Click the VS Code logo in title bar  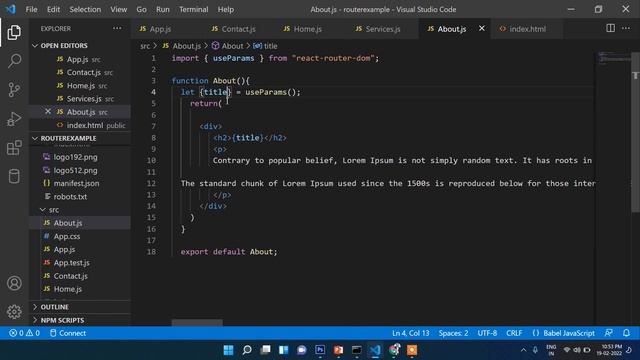coord(11,9)
